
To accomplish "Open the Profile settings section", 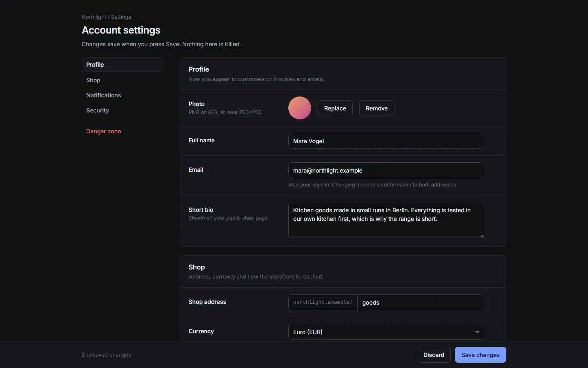I will point(122,65).
